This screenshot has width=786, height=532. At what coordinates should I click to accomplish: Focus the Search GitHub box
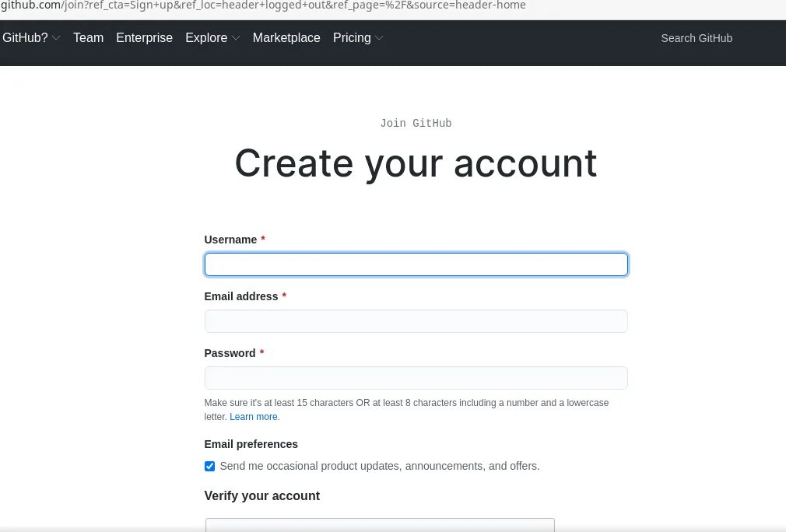coord(697,38)
